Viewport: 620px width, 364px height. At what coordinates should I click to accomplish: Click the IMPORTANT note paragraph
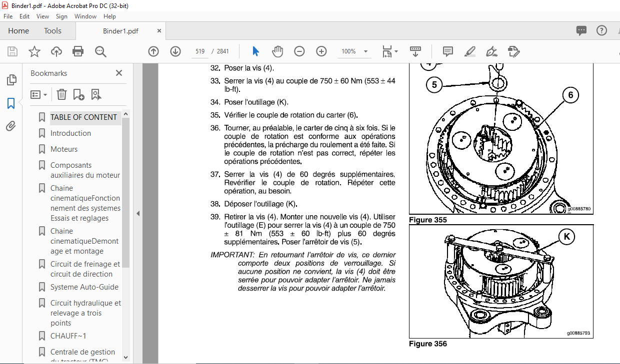click(303, 272)
